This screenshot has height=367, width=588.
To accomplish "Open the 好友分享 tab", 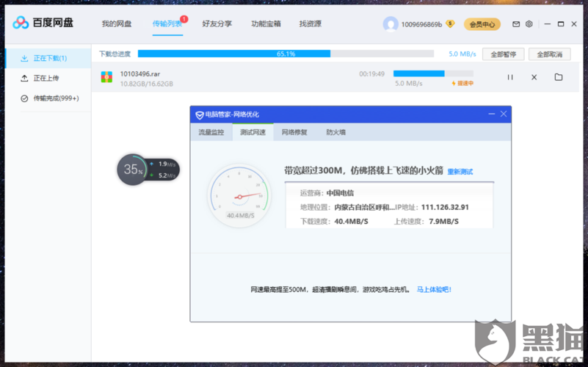I will pos(217,24).
